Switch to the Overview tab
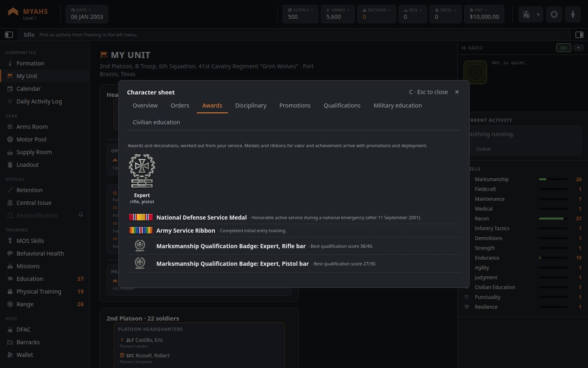The height and width of the screenshot is (368, 588). point(145,105)
